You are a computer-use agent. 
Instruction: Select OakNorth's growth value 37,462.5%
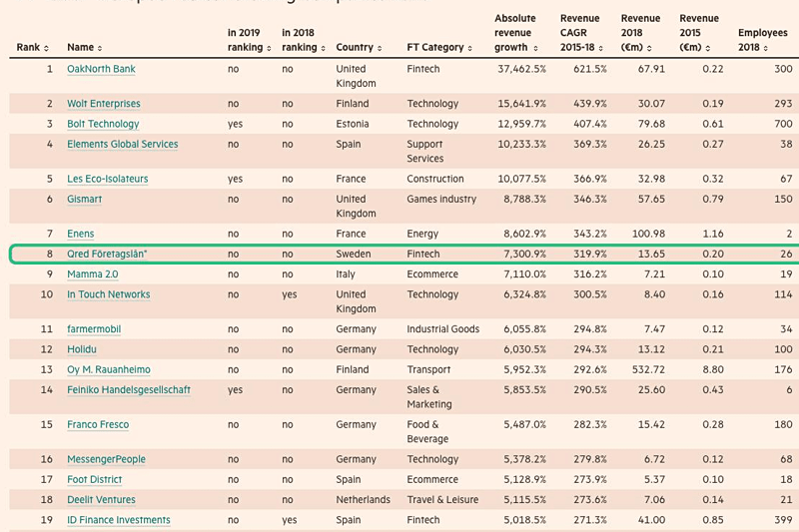coord(521,69)
